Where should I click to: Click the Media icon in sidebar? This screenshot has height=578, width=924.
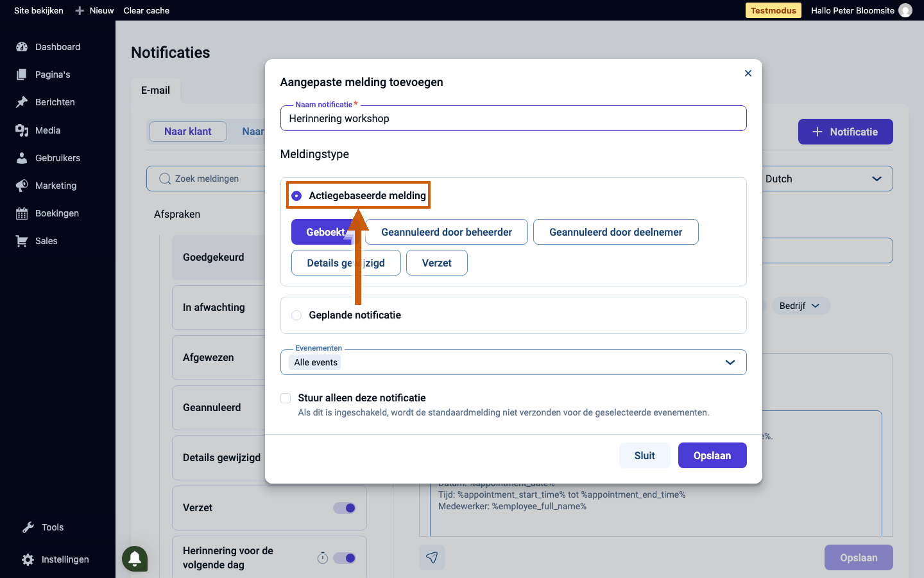pos(22,130)
